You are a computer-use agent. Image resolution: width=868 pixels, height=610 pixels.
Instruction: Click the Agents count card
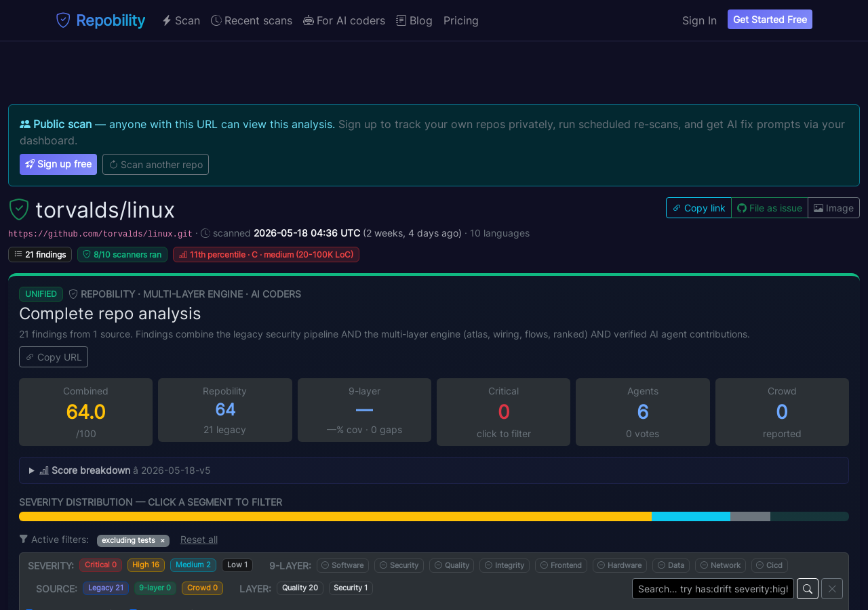643,412
